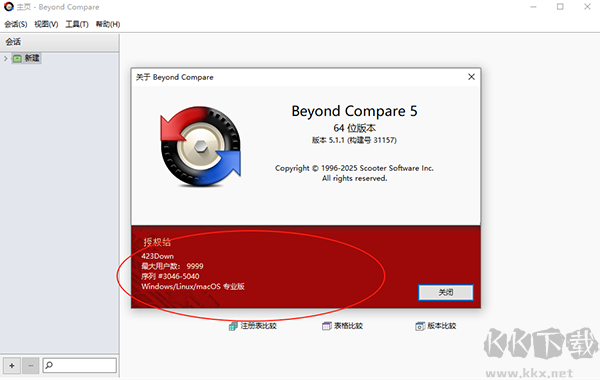Click the 版本 5.1.1 build number text

[x=354, y=140]
